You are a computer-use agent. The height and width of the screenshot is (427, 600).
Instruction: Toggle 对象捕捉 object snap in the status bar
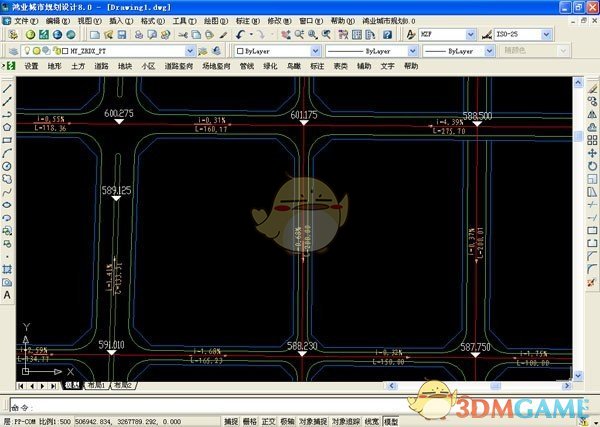tap(313, 421)
